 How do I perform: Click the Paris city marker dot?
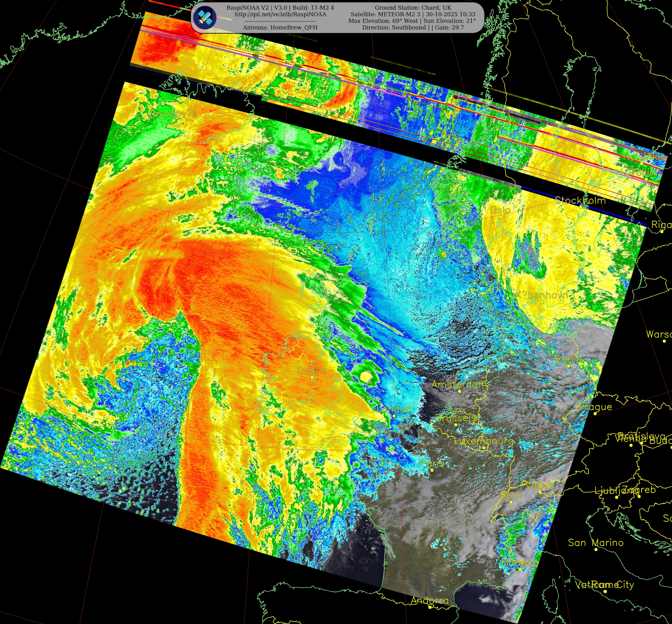click(x=432, y=470)
